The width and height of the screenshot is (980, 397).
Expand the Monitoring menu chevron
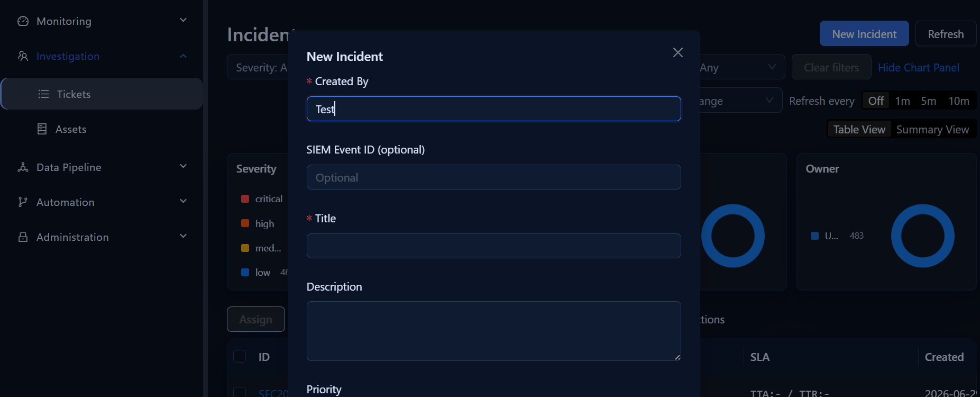184,20
